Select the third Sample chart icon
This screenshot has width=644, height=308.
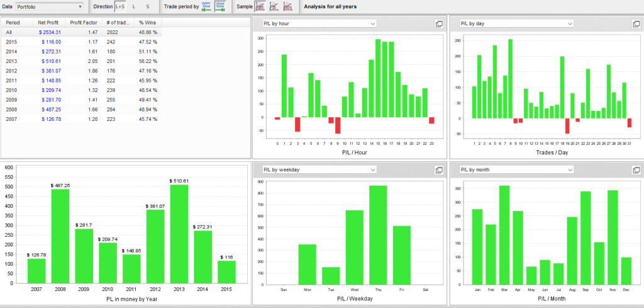[288, 7]
